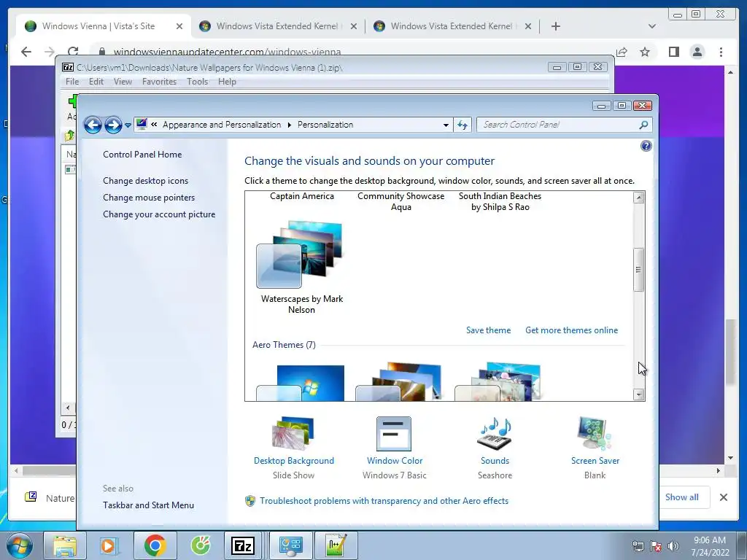Select Waterscapes by Mark Nelson theme
The width and height of the screenshot is (747, 560).
click(x=301, y=267)
